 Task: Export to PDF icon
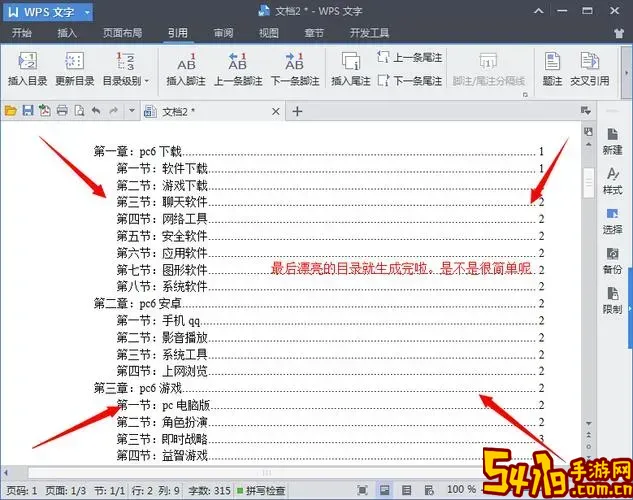(44, 111)
